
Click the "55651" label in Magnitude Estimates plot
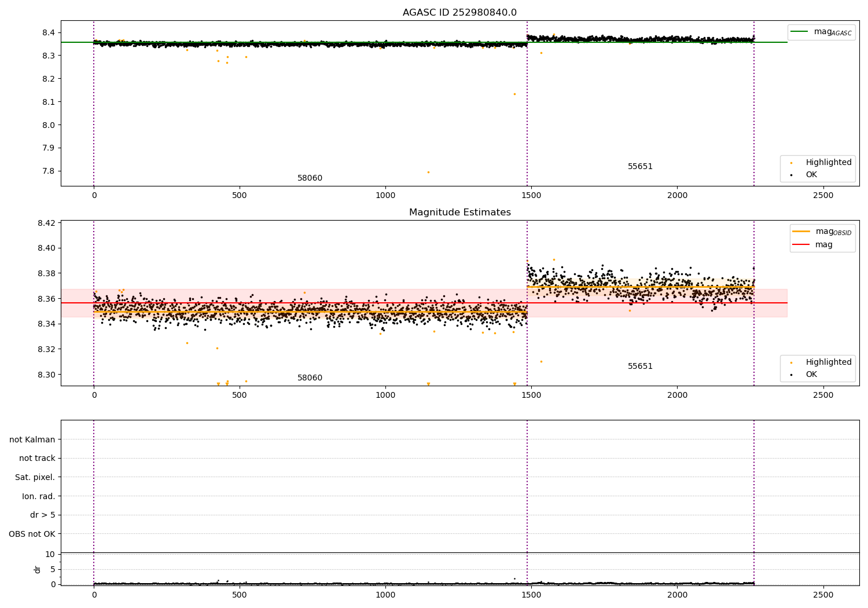[640, 367]
